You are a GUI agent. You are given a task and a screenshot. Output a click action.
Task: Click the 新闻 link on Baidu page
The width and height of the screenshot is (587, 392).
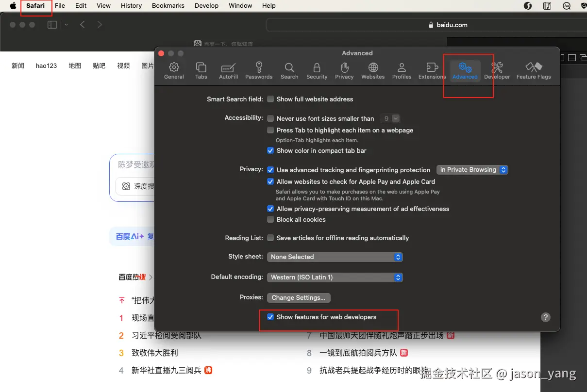click(x=18, y=65)
